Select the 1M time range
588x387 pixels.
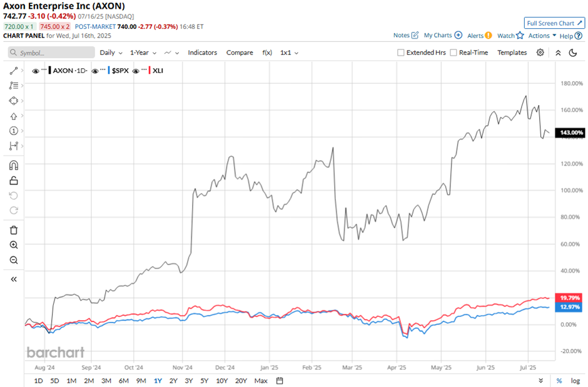[x=71, y=381]
